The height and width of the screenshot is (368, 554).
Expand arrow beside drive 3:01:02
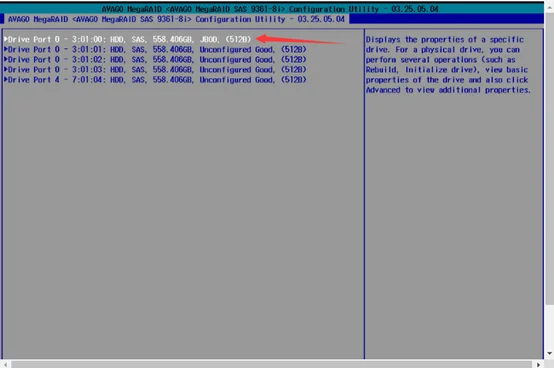[6, 59]
